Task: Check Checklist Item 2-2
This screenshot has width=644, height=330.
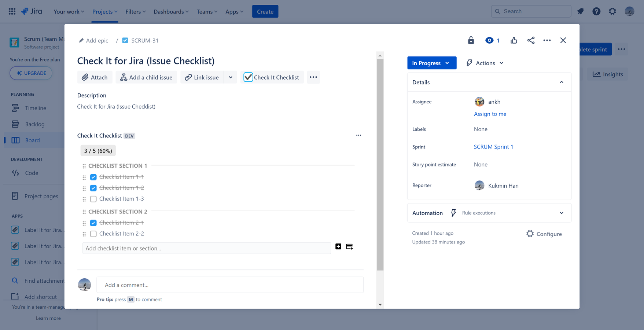Action: [x=93, y=234]
